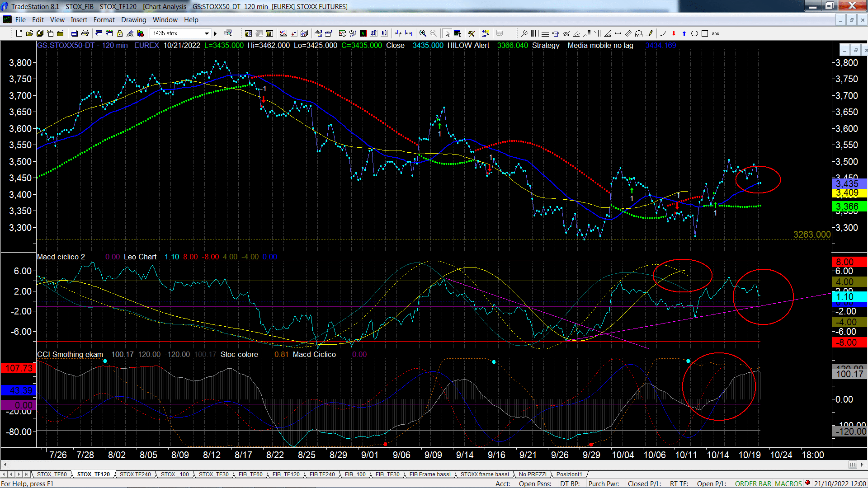The width and height of the screenshot is (868, 488).
Task: Open the Help menu
Action: click(x=191, y=20)
